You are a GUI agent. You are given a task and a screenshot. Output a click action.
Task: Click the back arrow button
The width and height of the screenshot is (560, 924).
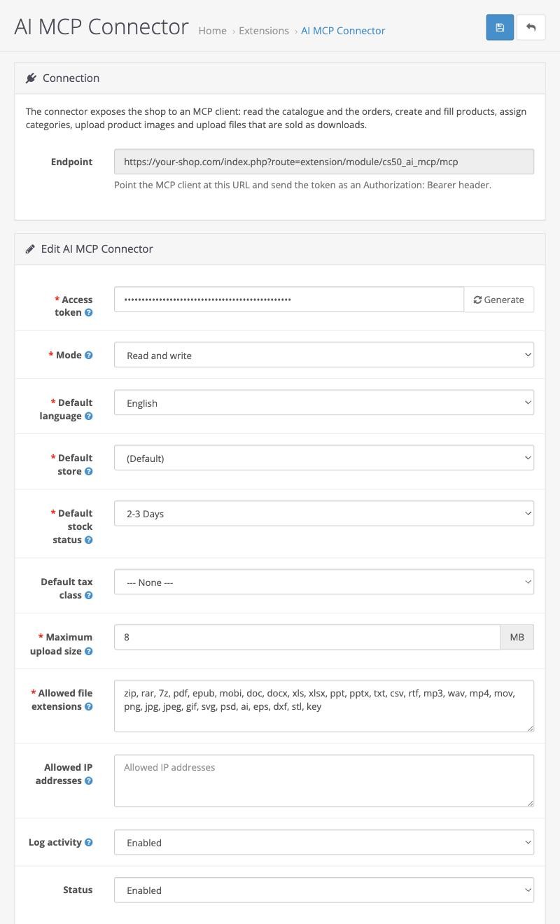(x=531, y=27)
